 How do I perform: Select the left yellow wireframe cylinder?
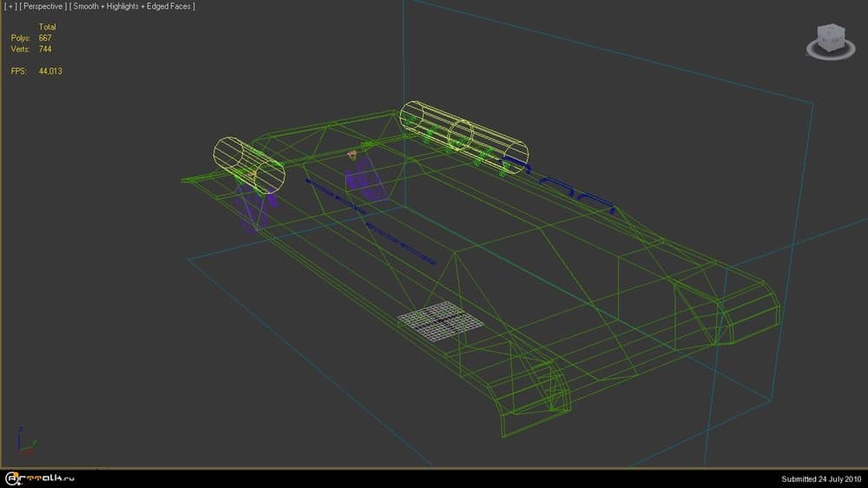248,162
